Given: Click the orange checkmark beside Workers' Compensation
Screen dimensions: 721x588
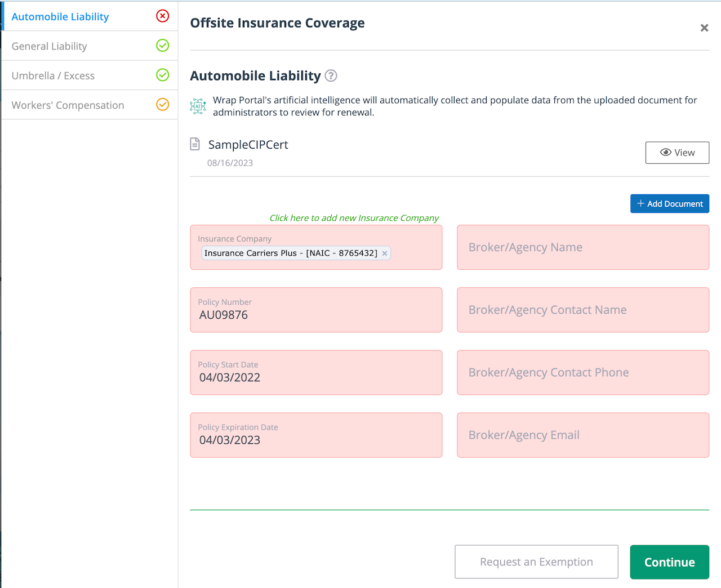Looking at the screenshot, I should [x=162, y=104].
